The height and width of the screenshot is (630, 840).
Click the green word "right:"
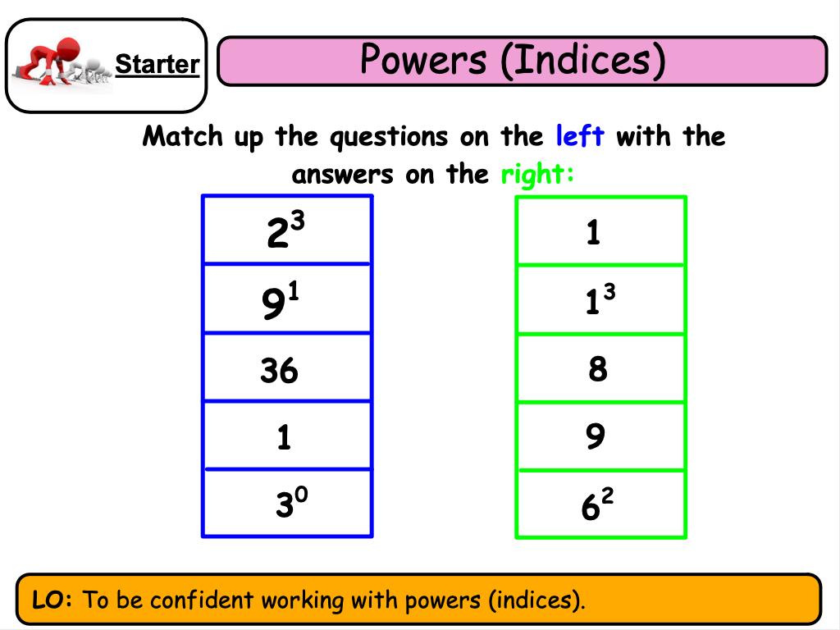(x=538, y=175)
